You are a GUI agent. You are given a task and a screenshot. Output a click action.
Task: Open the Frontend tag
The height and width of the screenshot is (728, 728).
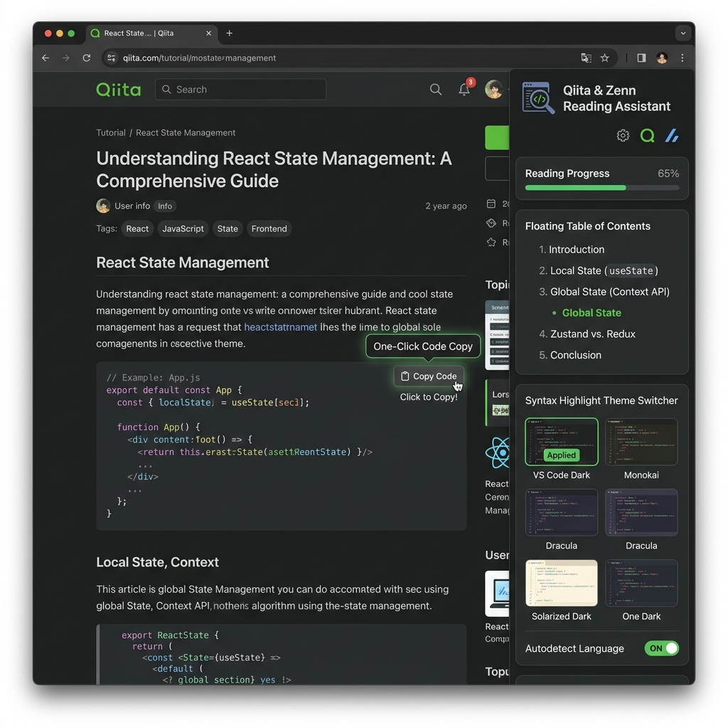click(x=269, y=229)
